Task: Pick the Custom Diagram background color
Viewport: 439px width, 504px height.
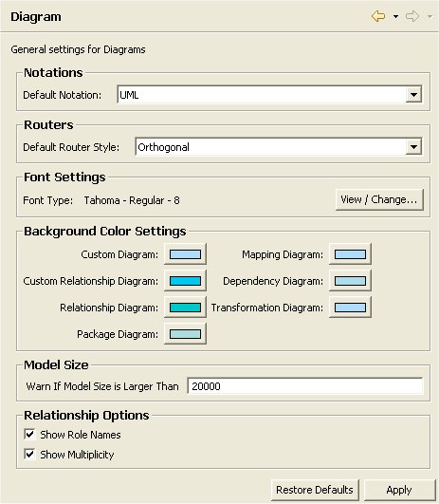Action: 185,254
